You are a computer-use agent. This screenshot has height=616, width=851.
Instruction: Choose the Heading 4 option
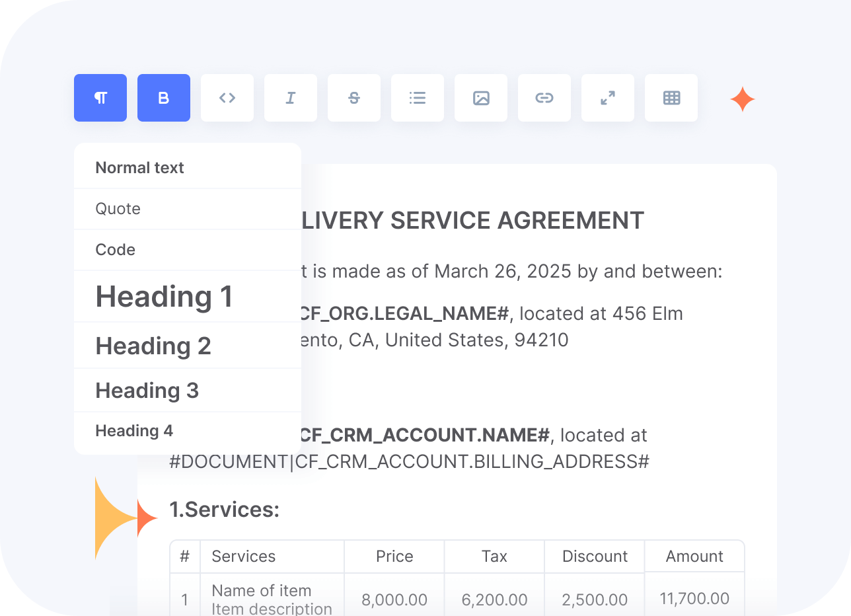[134, 431]
